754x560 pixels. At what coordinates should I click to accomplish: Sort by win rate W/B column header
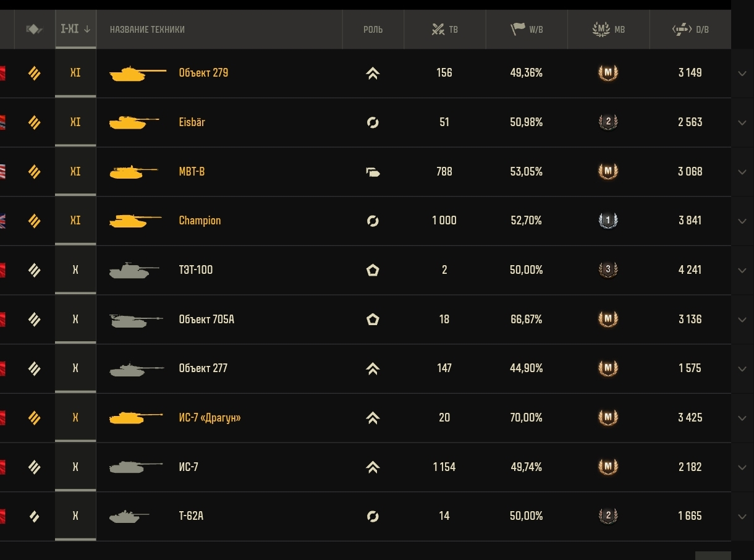[x=527, y=29]
